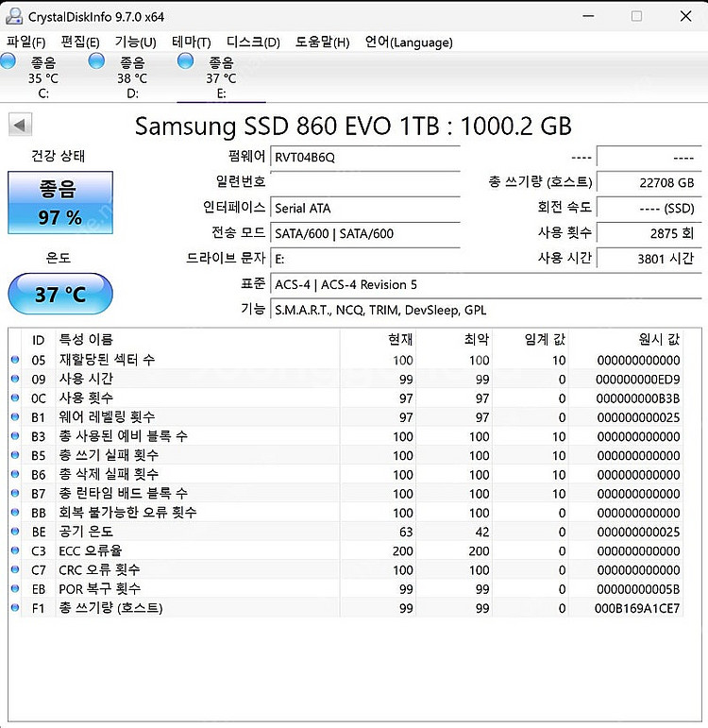Screen dimensions: 708x728
Task: Click the empty serial number field
Action: click(x=365, y=182)
